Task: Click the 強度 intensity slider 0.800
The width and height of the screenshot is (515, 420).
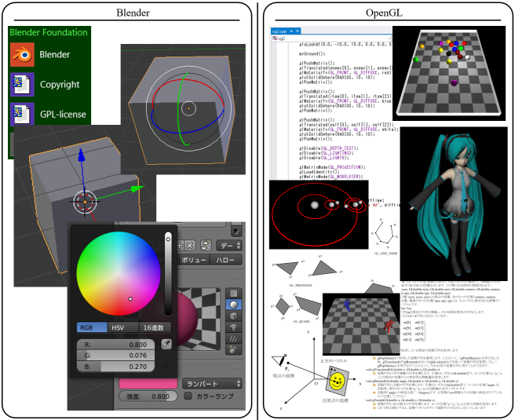Action: tap(148, 396)
